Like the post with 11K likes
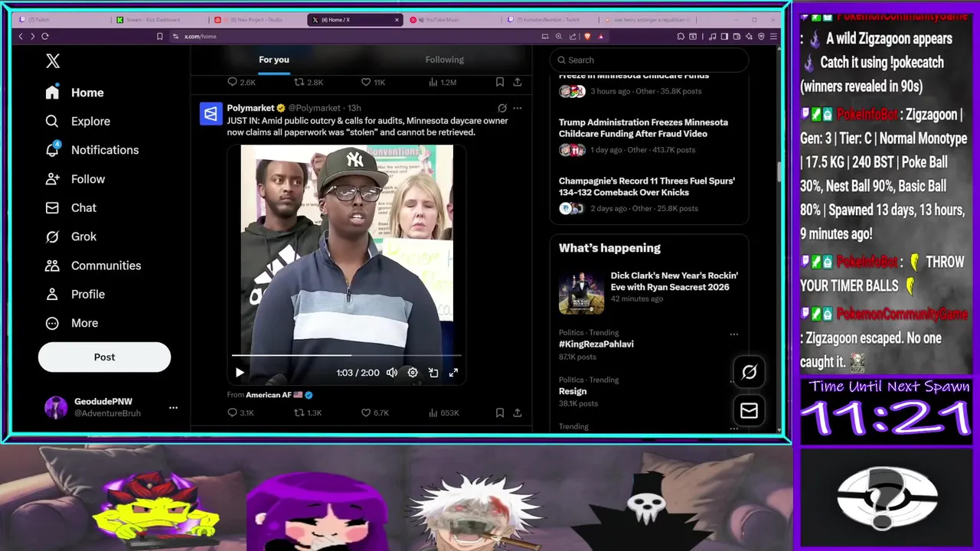Screen dimensions: 980x551 (x=366, y=82)
